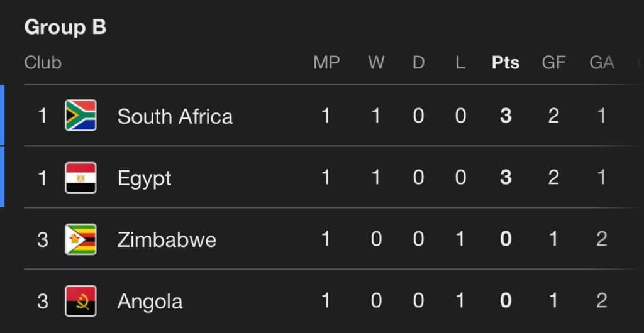This screenshot has height=333, width=644.
Task: Click the Egypt flag icon
Action: (80, 178)
